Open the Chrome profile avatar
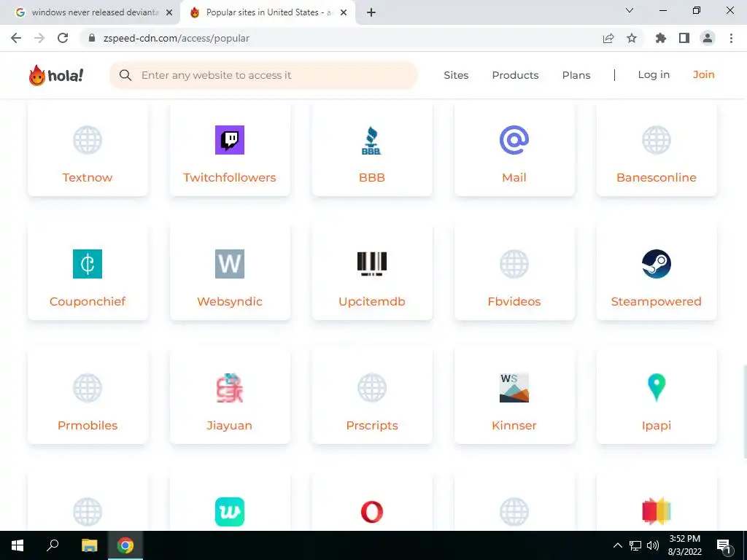 click(x=708, y=38)
